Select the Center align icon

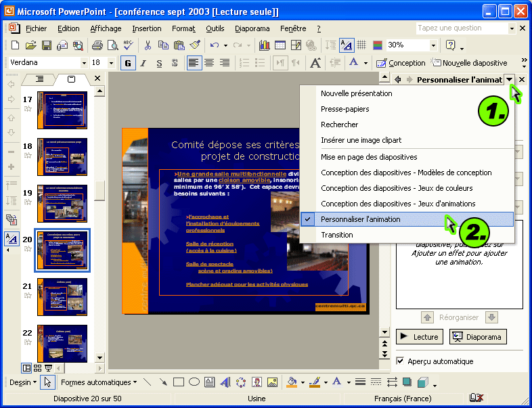pyautogui.click(x=209, y=63)
